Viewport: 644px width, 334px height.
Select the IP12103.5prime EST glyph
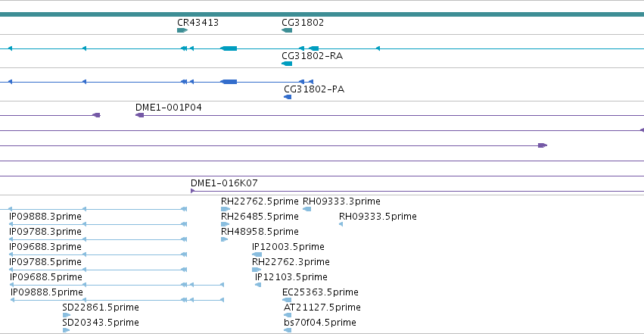point(258,285)
